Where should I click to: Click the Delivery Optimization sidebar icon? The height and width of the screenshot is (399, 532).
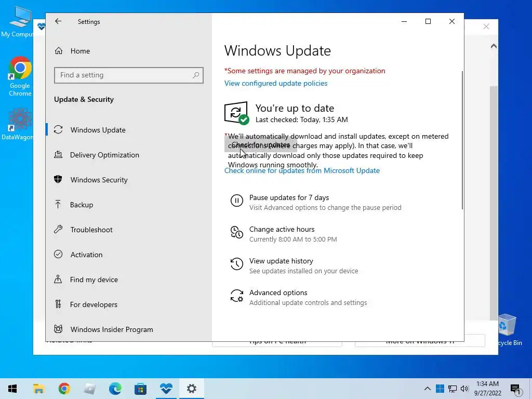pyautogui.click(x=58, y=155)
